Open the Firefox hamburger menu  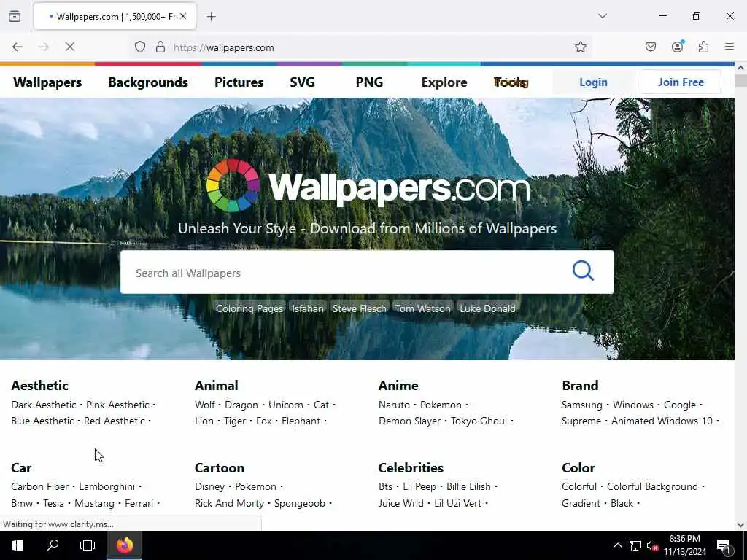tap(729, 47)
